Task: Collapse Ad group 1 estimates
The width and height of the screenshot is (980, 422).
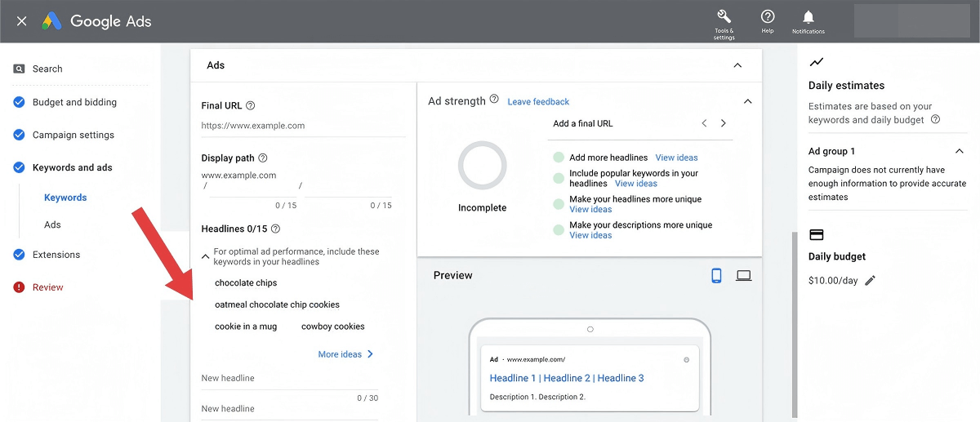Action: (960, 151)
